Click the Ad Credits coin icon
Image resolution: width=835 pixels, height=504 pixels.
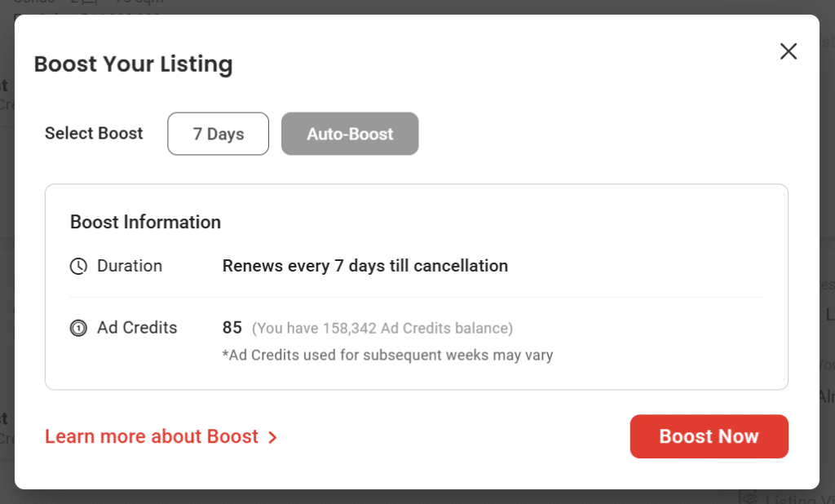pos(78,329)
